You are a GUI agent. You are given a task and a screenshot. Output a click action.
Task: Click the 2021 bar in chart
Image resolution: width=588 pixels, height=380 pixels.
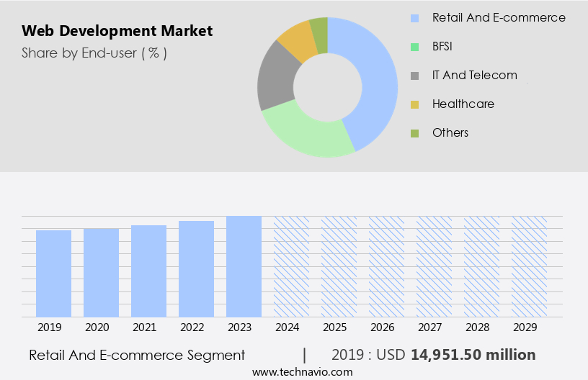(x=149, y=271)
